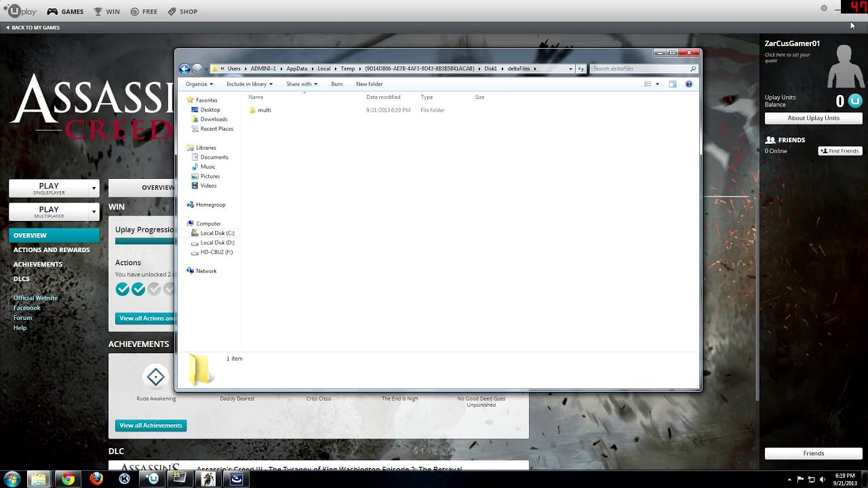Click the Explorer forward arrow

(197, 68)
